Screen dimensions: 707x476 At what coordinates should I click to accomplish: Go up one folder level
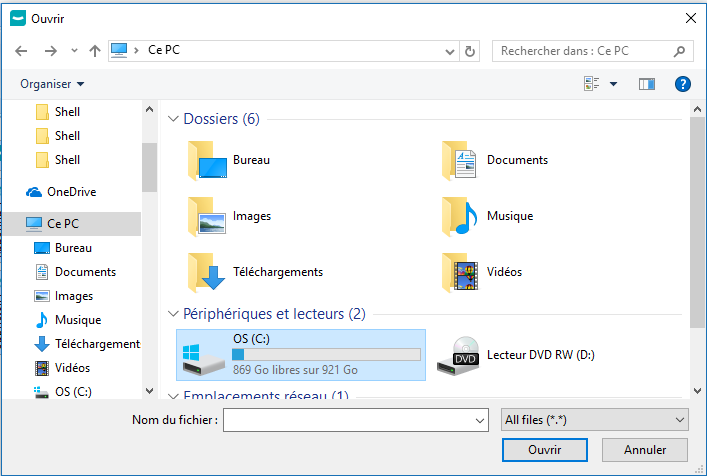(95, 50)
